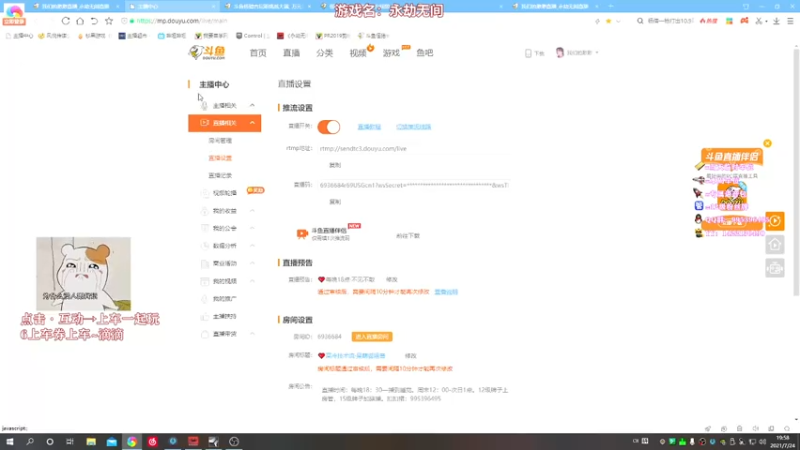800x450 pixels.
Task: Click the red gamepad icon in browser toolbar
Action: (x=744, y=21)
